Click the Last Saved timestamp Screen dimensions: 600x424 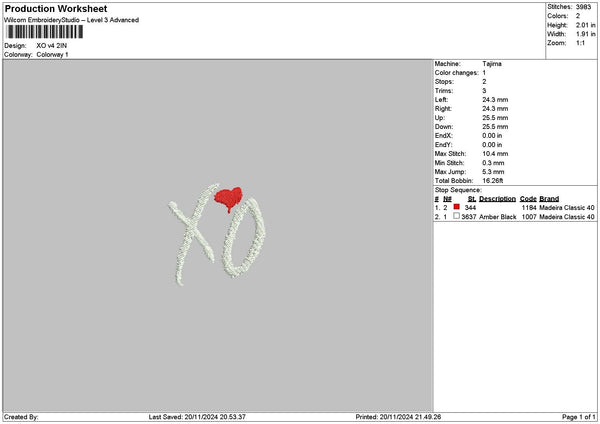pos(197,417)
